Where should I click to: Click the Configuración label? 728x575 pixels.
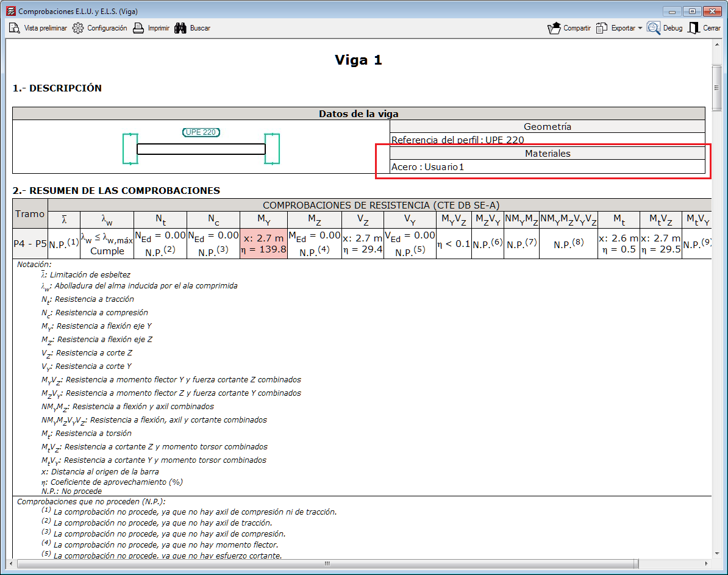tap(107, 28)
